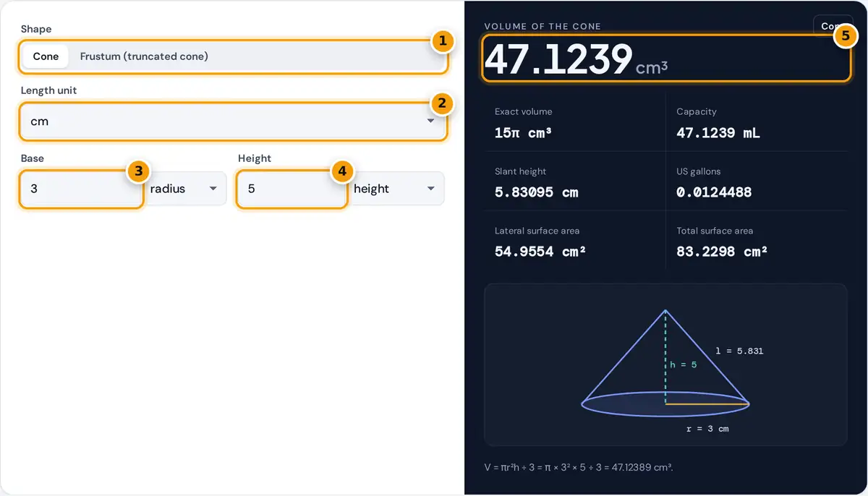Click the Exact volume 15π cm³ value
The height and width of the screenshot is (496, 868).
523,133
